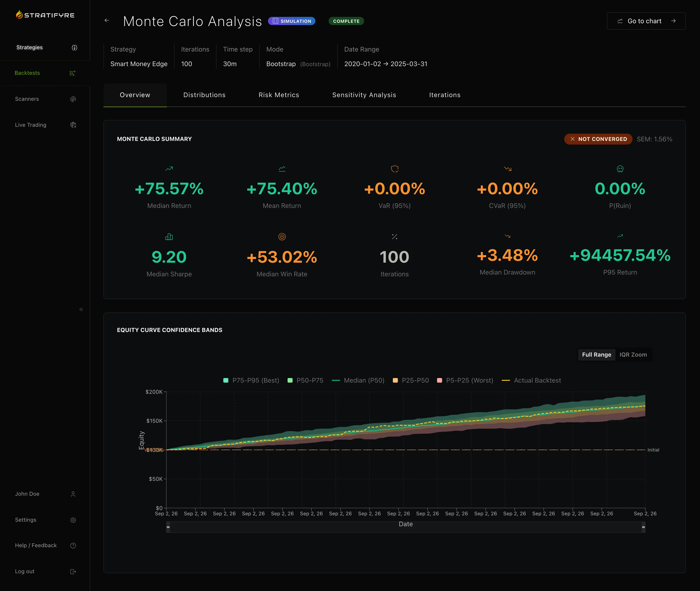Screen dimensions: 700x591
Task: Click the Iterations percent icon
Action: 395,237
